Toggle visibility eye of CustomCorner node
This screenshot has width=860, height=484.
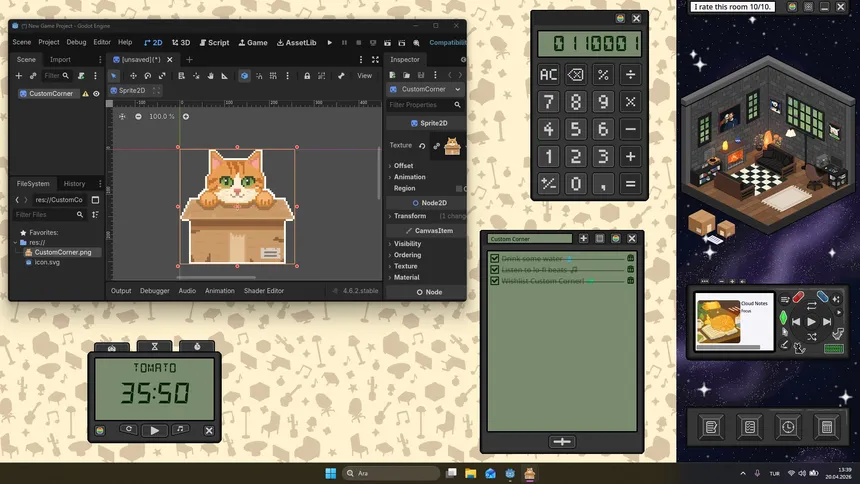point(97,94)
